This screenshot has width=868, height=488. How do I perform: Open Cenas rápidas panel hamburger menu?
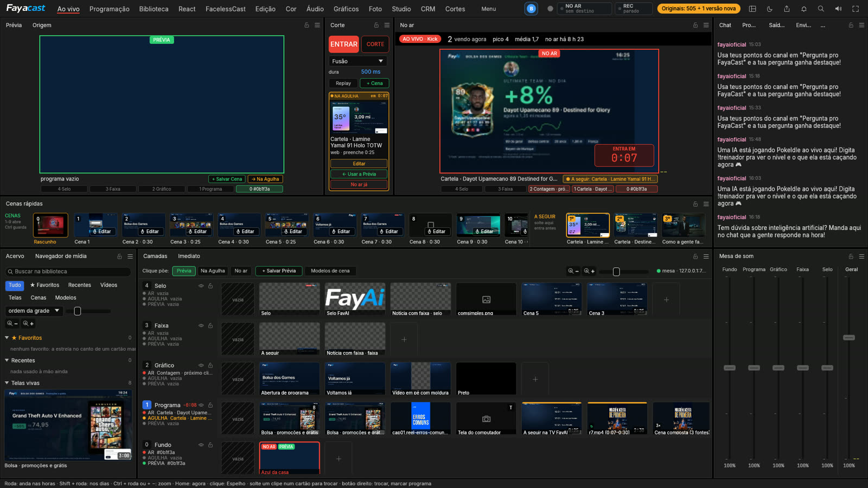click(x=706, y=204)
